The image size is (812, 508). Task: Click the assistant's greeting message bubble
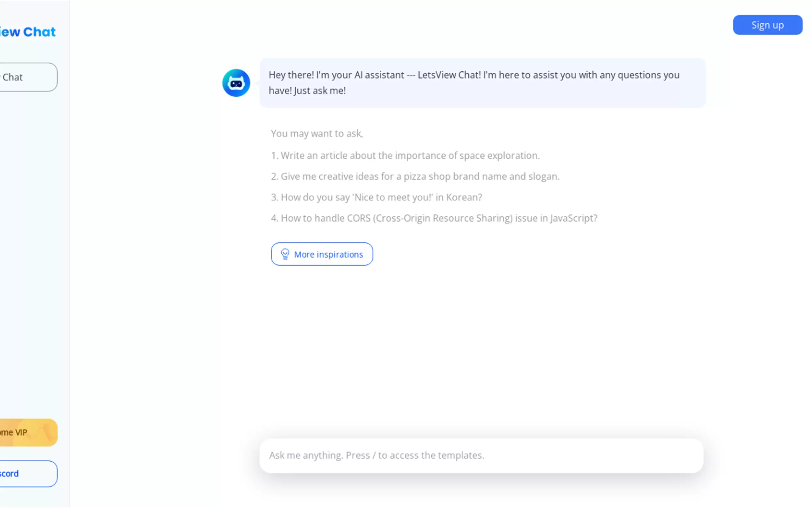(x=482, y=83)
